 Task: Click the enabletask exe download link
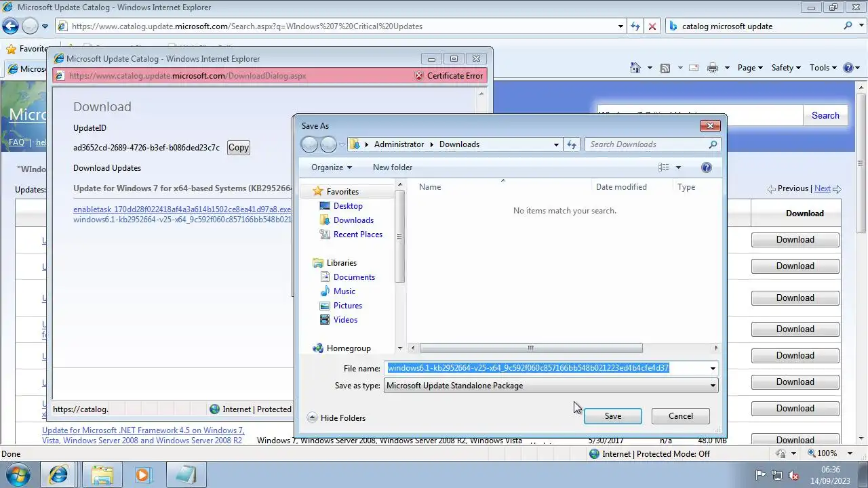click(182, 209)
